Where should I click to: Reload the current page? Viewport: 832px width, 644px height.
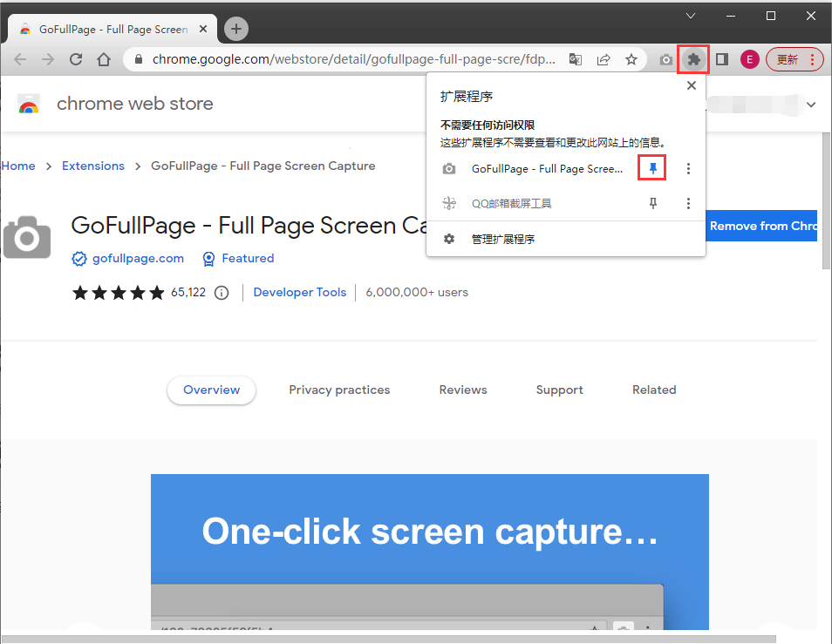coord(76,59)
